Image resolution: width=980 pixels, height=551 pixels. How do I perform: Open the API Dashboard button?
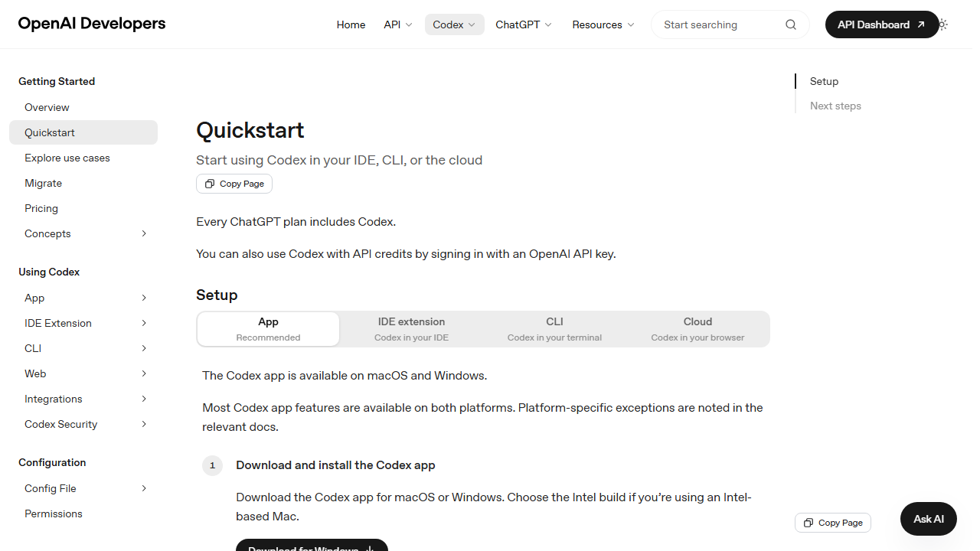[882, 24]
